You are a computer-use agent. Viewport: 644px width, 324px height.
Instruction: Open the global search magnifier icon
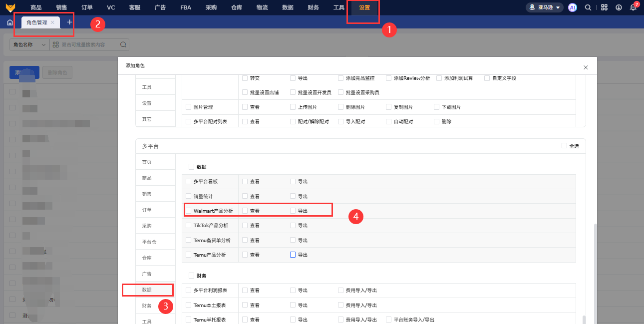(x=588, y=7)
